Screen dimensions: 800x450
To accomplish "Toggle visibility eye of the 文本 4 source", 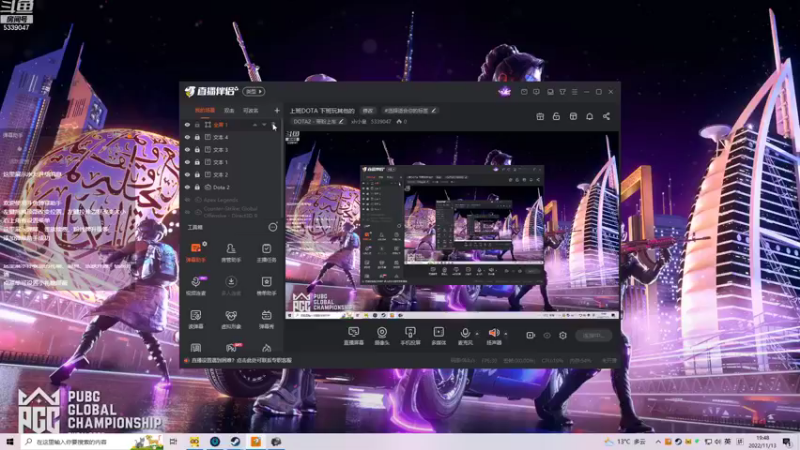I will (x=187, y=137).
